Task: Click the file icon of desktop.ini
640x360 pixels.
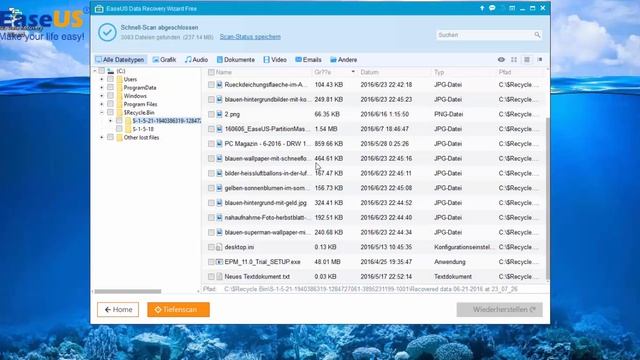Action: (x=219, y=247)
